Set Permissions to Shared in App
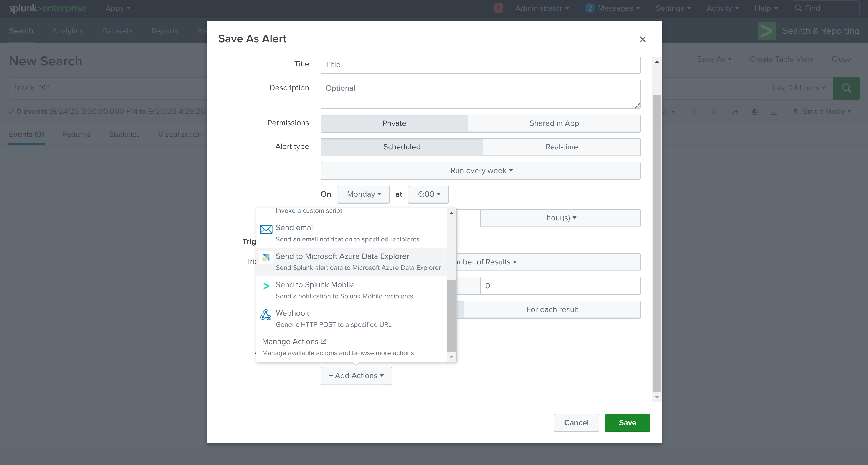Image resolution: width=868 pixels, height=465 pixels. pyautogui.click(x=554, y=123)
